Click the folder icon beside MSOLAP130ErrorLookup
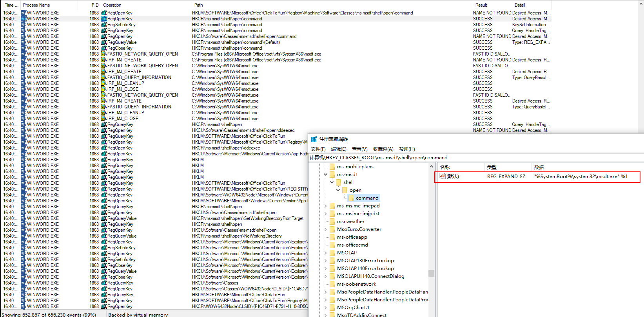Viewport: 644px width, 317px height. pyautogui.click(x=332, y=261)
